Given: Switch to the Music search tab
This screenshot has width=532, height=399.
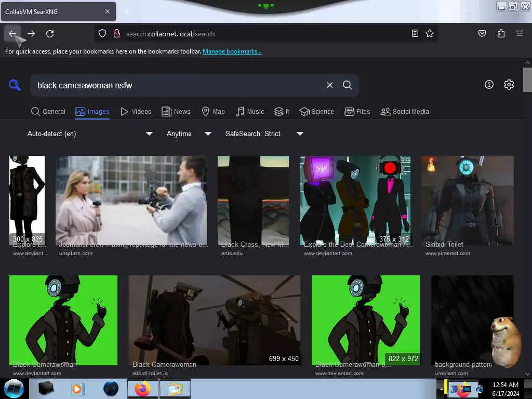Looking at the screenshot, I should 250,112.
